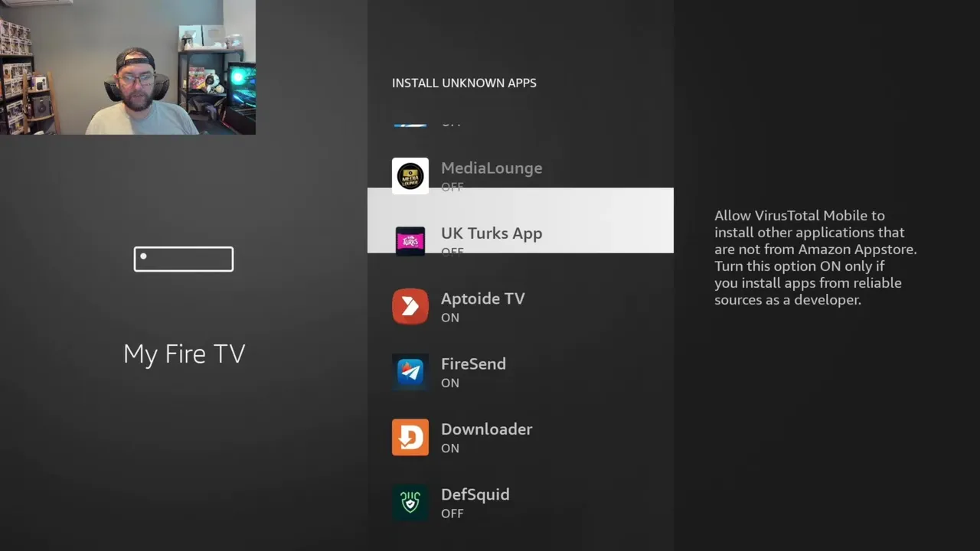Toggle DefSquid OFF status
The image size is (980, 551).
coord(452,514)
